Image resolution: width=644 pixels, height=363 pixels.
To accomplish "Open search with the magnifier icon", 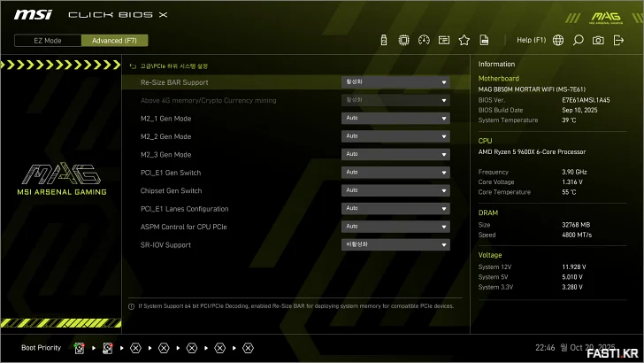I will coord(579,41).
